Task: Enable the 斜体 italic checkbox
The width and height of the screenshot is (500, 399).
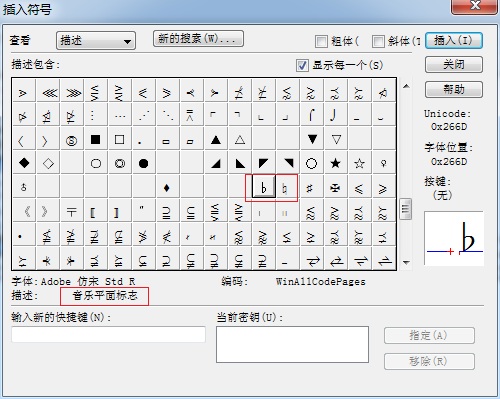Action: (378, 42)
